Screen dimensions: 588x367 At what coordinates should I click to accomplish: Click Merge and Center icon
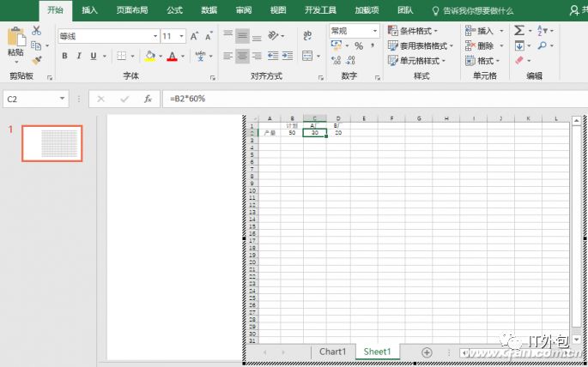pyautogui.click(x=307, y=57)
